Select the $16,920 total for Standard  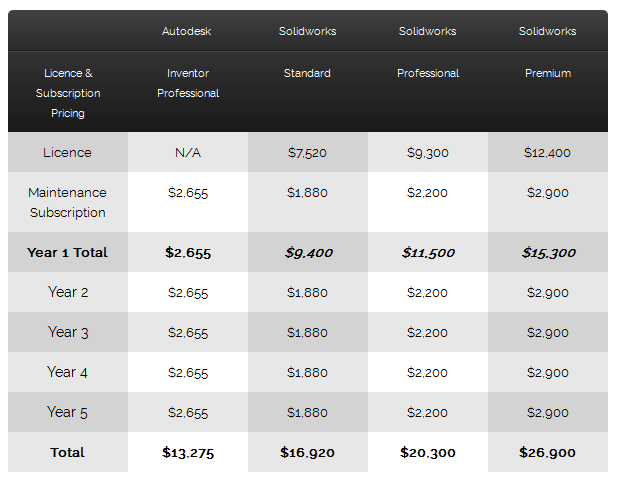click(x=307, y=453)
